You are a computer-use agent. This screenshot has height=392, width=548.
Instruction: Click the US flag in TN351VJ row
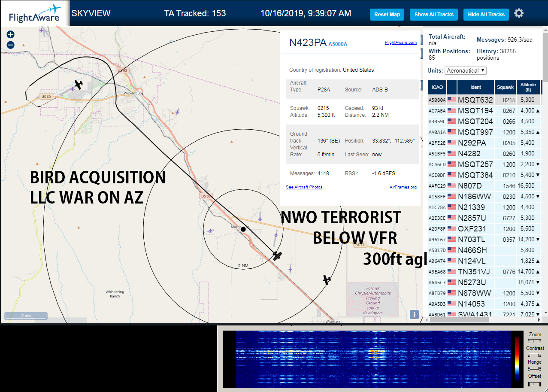tap(452, 272)
